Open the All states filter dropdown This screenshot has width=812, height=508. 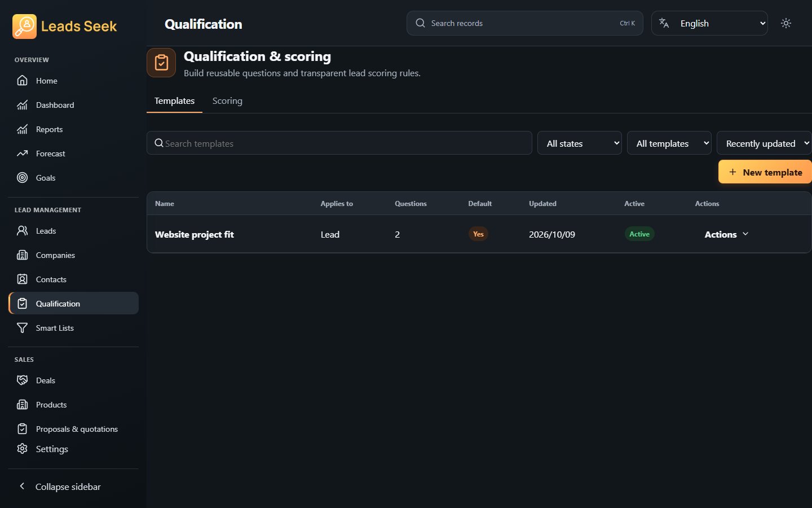[x=580, y=143]
